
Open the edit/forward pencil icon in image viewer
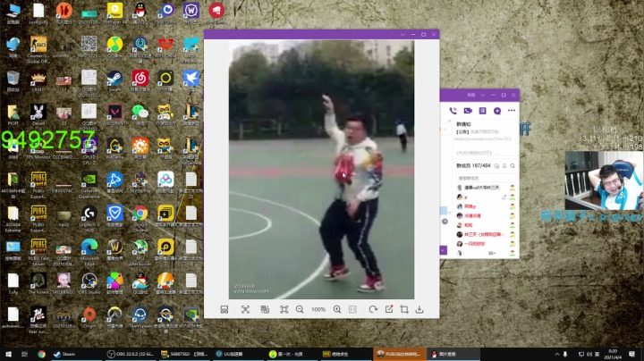388,309
